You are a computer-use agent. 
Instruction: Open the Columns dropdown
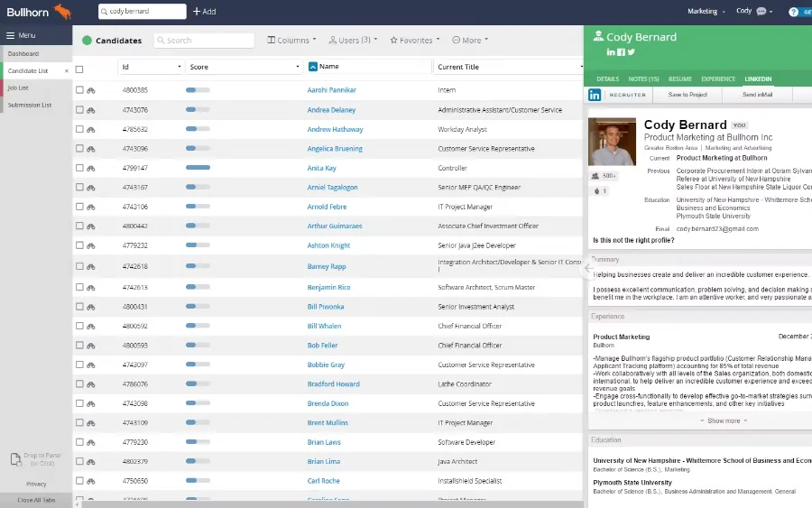tap(291, 40)
